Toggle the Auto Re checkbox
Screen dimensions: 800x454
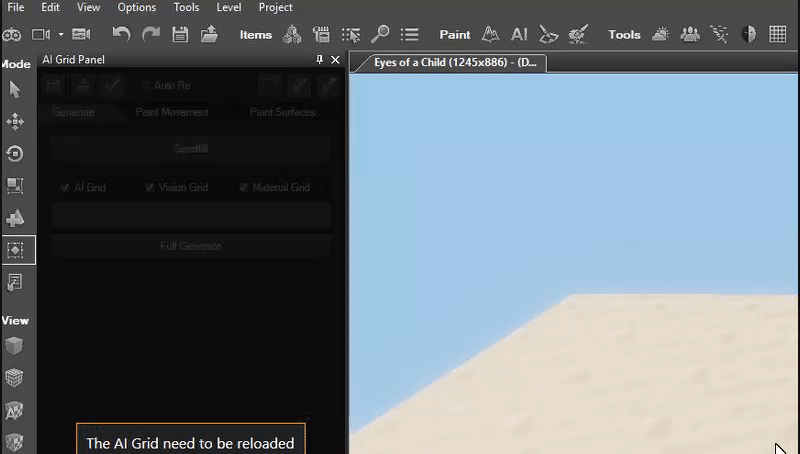[145, 86]
